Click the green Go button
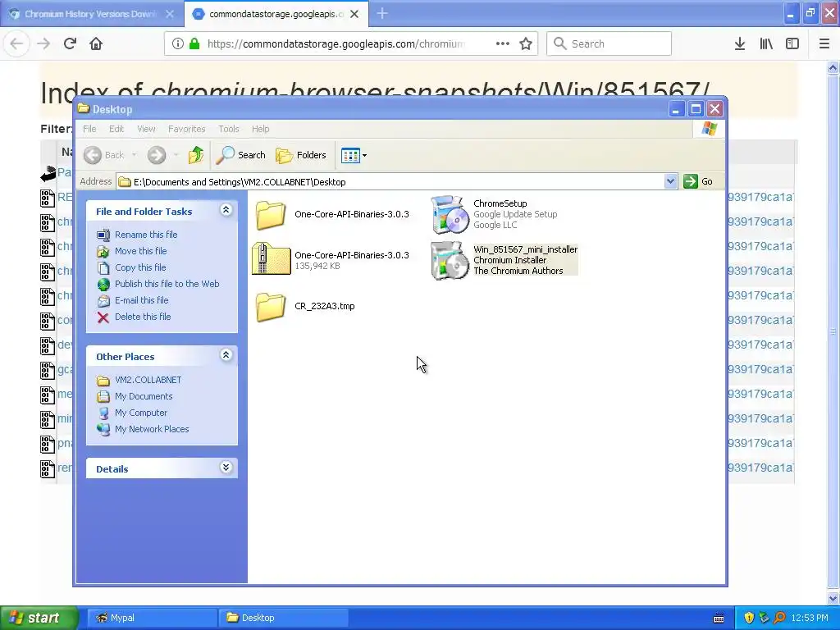 pos(698,181)
